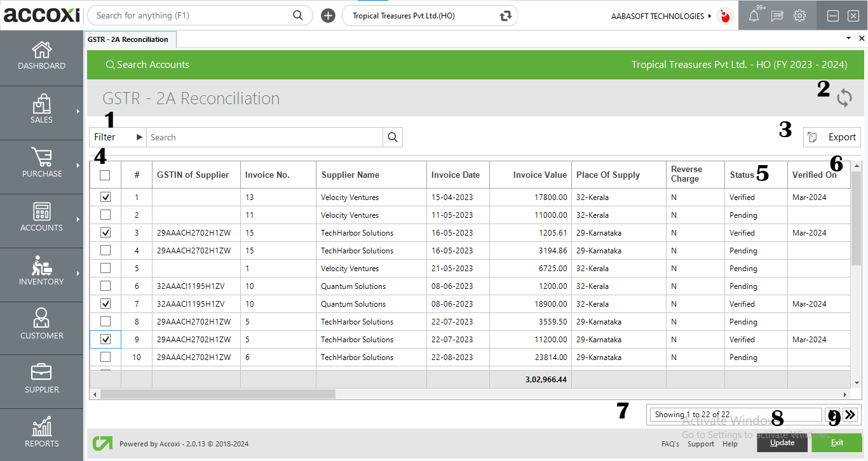Go to the Dashboard home icon
Viewport: 868px width, 461px height.
[41, 56]
